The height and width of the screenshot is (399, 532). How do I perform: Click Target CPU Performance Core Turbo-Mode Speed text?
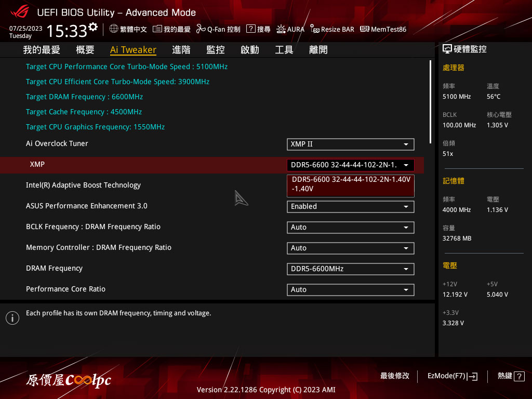(127, 66)
